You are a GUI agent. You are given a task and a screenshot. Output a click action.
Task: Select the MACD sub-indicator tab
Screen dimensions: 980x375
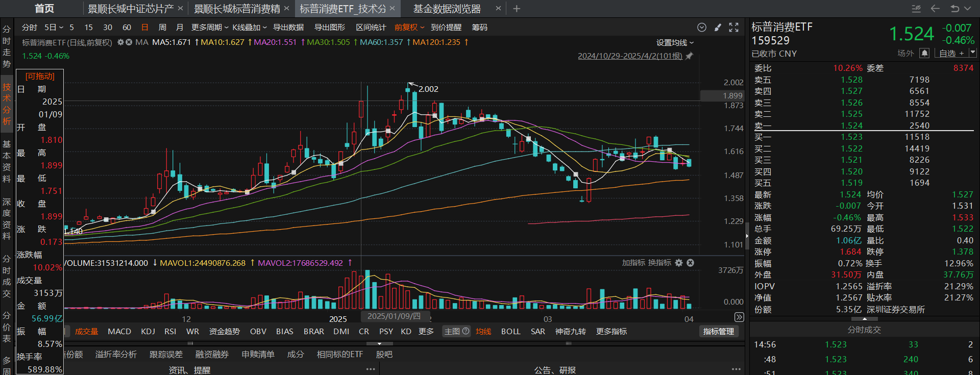(x=119, y=332)
